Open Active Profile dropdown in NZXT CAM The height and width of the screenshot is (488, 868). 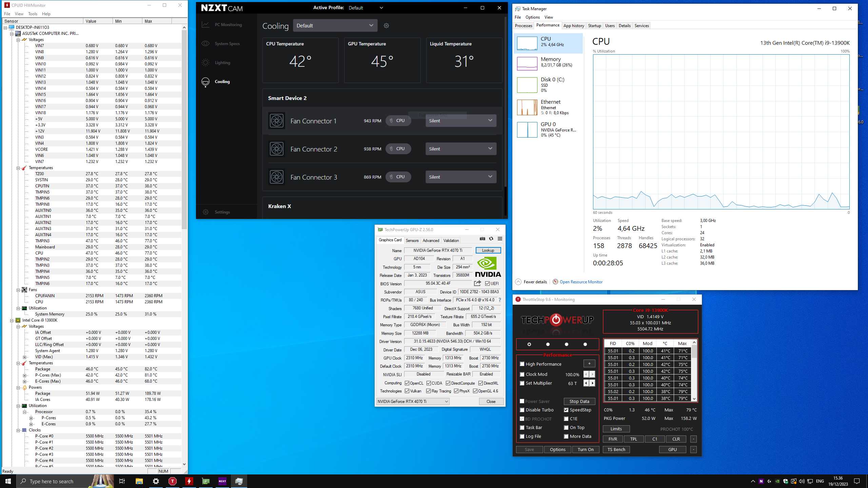[x=366, y=8]
